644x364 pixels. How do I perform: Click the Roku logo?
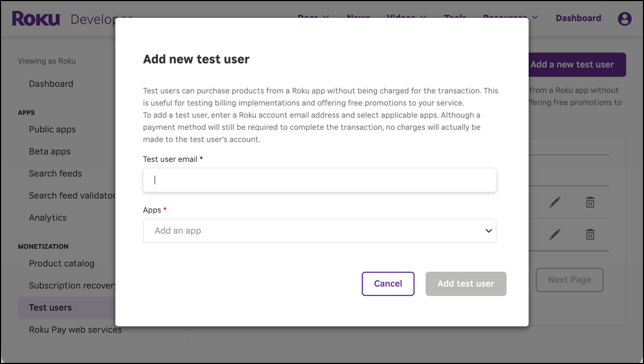(x=36, y=18)
